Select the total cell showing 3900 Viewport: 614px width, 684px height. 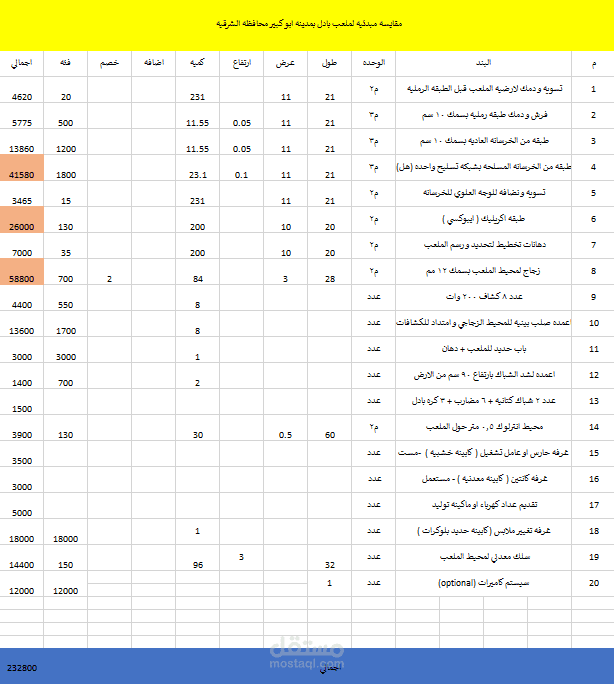pos(22,428)
